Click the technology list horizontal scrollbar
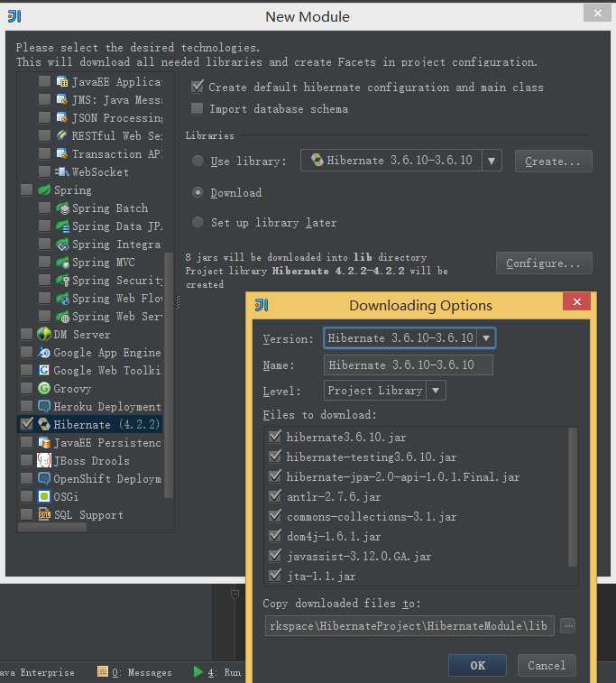Screen dimensions: 616x683 click(x=52, y=528)
